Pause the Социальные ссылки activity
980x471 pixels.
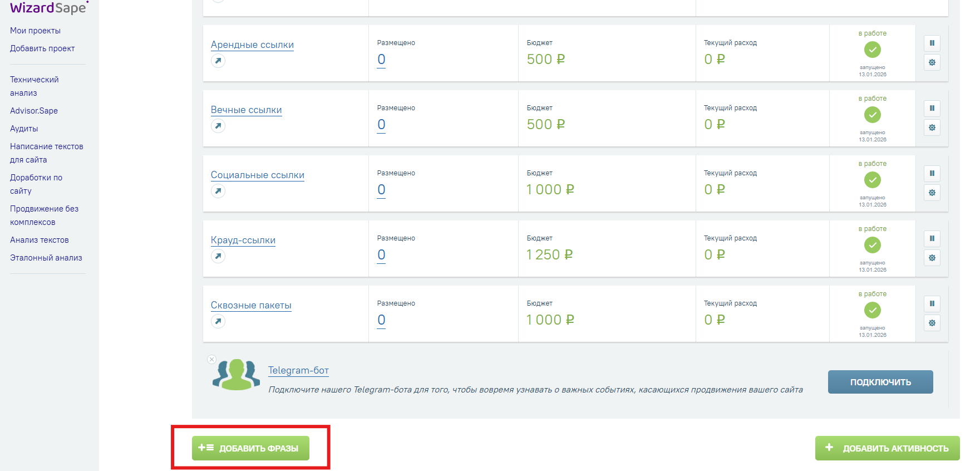coord(932,174)
